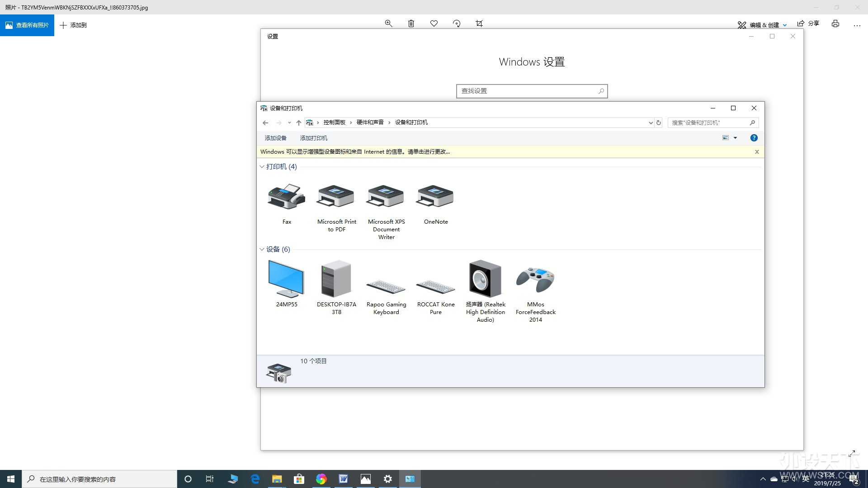This screenshot has width=868, height=488.
Task: Open Task View on the taskbar
Action: (210, 479)
